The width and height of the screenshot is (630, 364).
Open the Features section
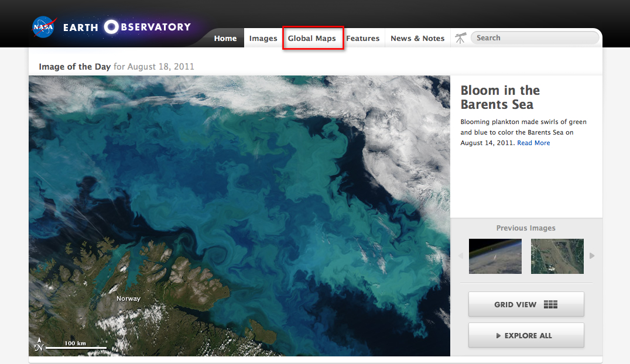coord(363,37)
